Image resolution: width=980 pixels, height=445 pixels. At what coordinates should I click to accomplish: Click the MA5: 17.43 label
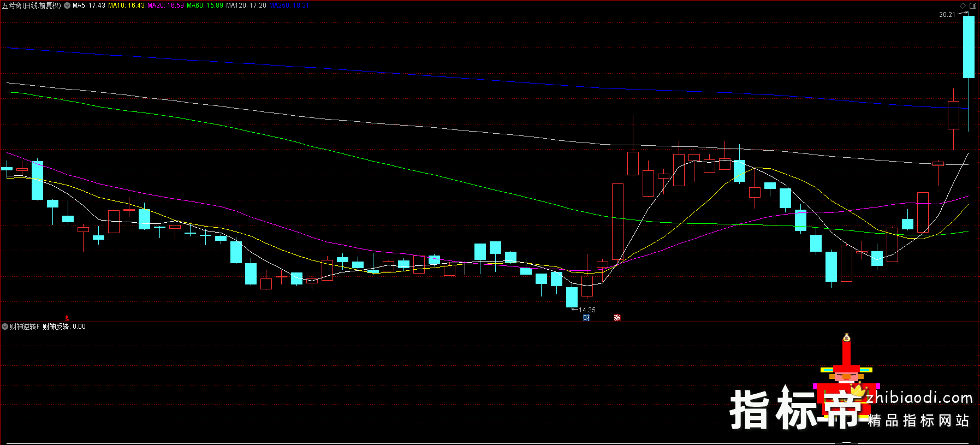[89, 5]
